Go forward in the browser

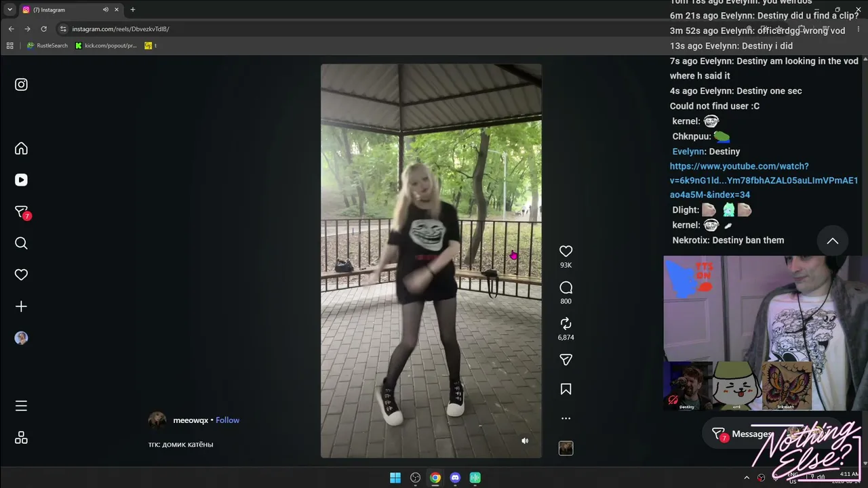pyautogui.click(x=27, y=29)
